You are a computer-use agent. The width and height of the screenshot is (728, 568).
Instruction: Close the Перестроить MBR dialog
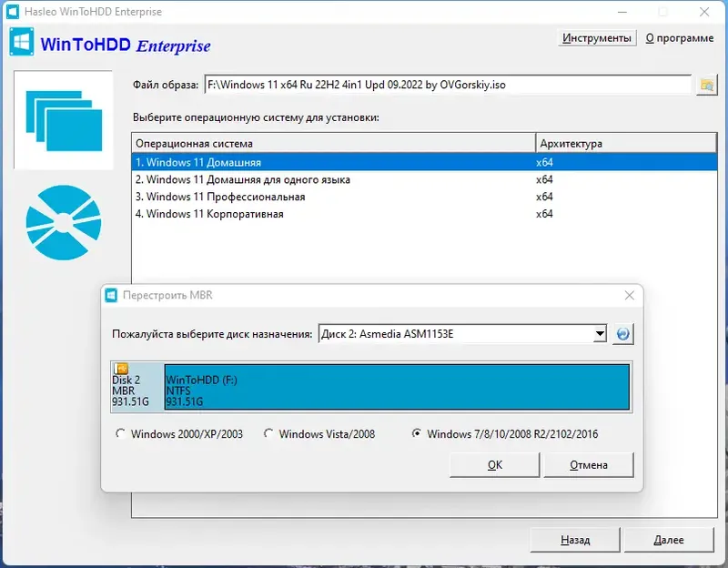[629, 296]
